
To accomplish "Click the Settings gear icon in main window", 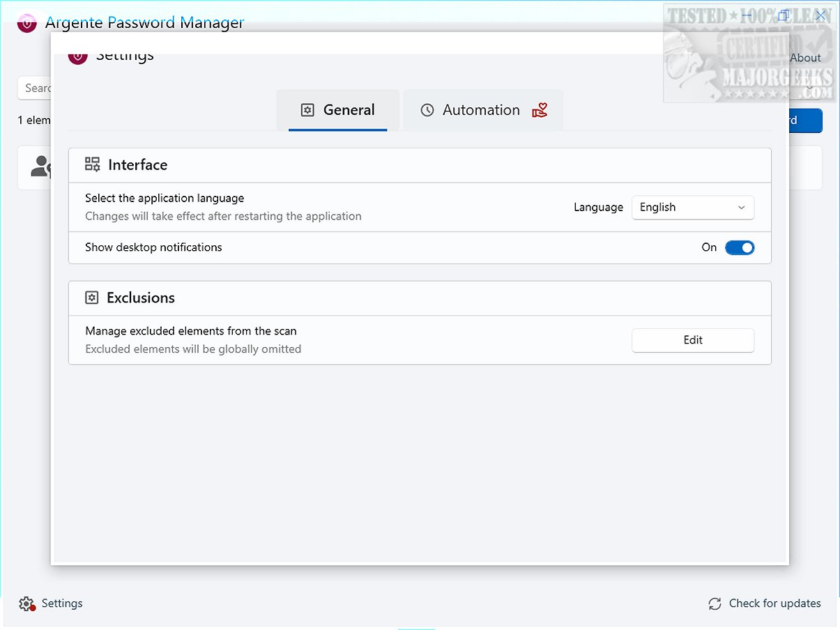I will point(26,604).
